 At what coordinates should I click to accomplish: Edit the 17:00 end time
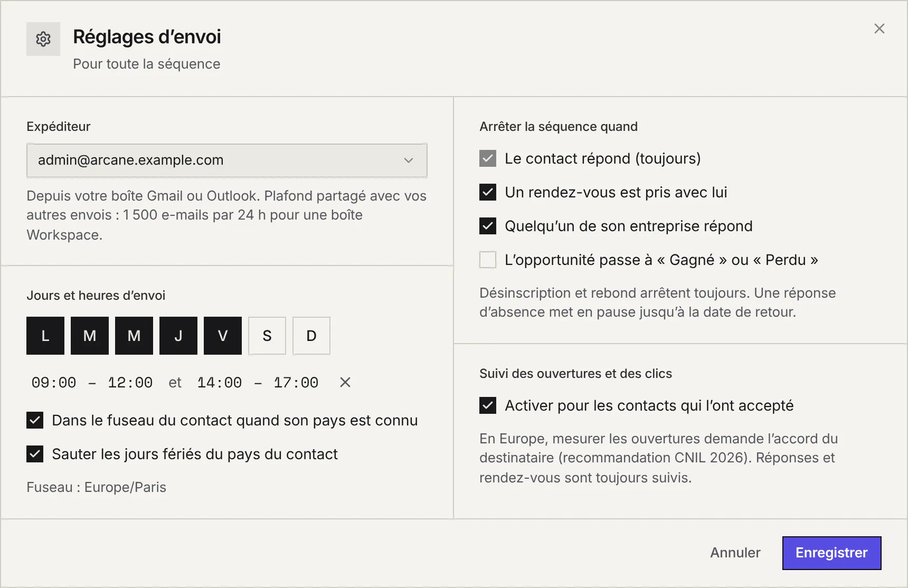click(x=296, y=382)
